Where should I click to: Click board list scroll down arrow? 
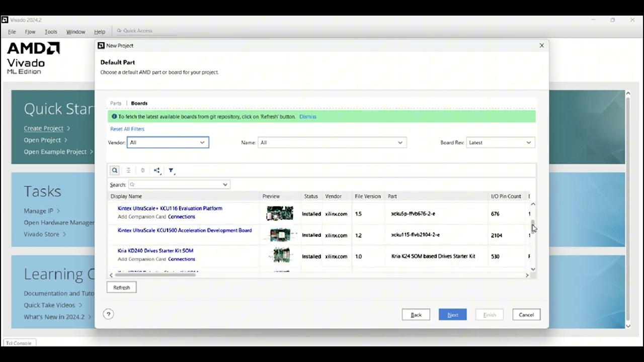tap(533, 269)
